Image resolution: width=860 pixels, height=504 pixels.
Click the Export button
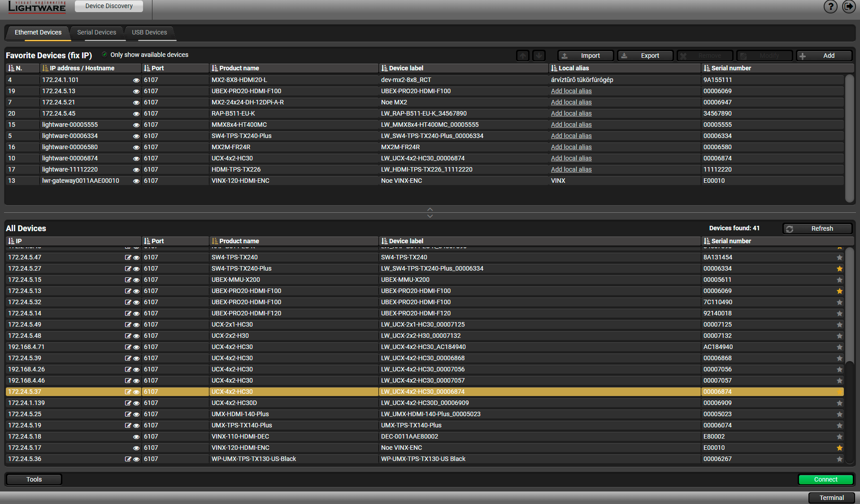pyautogui.click(x=645, y=56)
